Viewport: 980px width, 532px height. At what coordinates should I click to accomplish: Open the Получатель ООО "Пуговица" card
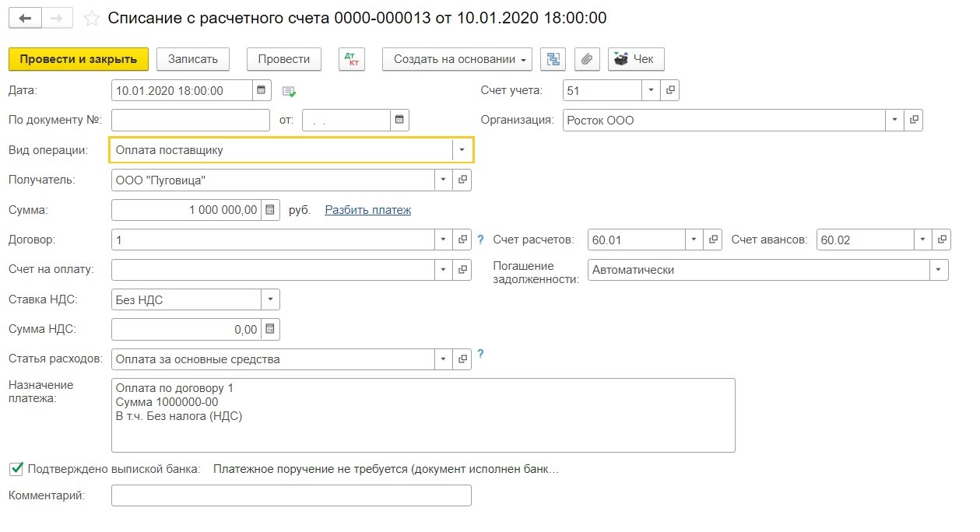462,180
